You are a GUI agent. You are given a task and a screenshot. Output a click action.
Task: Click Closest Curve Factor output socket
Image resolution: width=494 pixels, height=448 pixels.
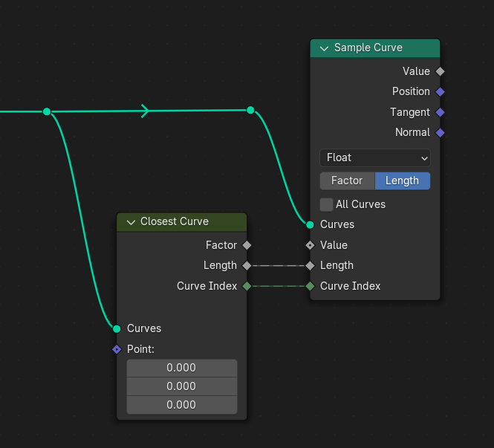coord(247,245)
